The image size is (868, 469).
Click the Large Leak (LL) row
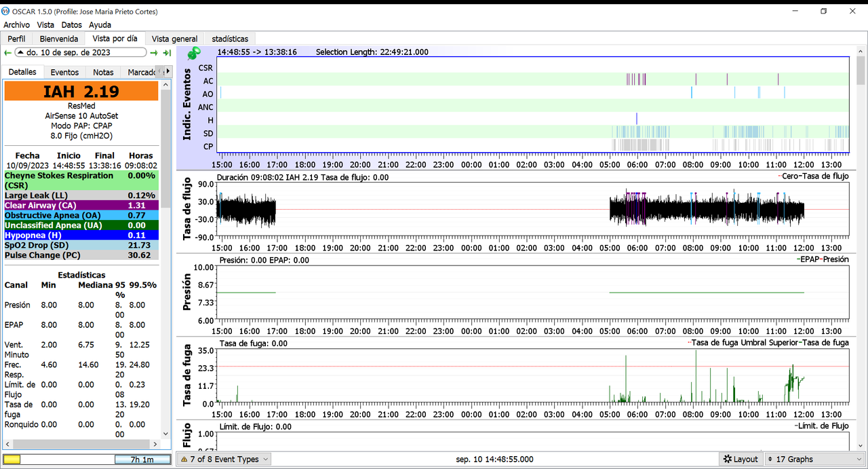pos(81,195)
